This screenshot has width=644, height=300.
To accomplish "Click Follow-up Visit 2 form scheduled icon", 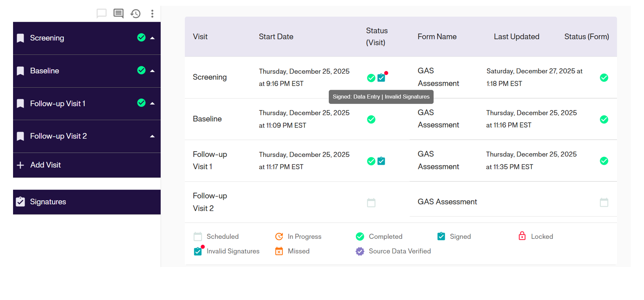I will coord(604,202).
